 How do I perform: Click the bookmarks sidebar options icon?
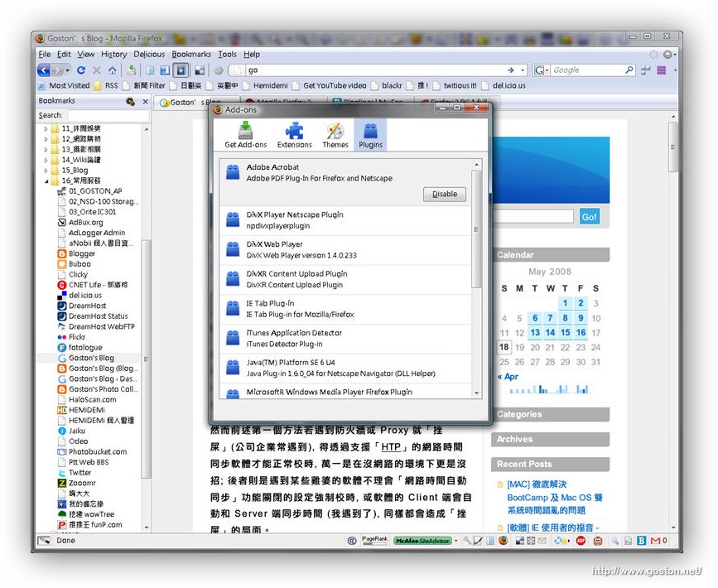click(131, 101)
